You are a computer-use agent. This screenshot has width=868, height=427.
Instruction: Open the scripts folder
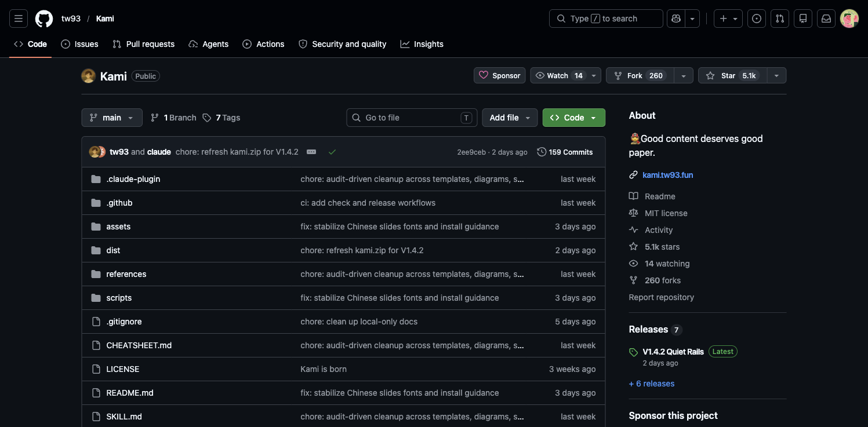[x=119, y=298]
